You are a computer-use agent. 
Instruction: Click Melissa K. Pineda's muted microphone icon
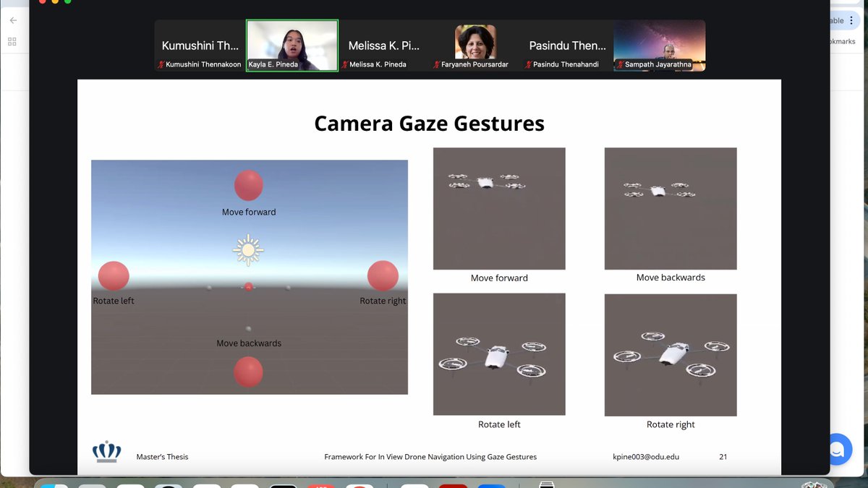(x=344, y=65)
